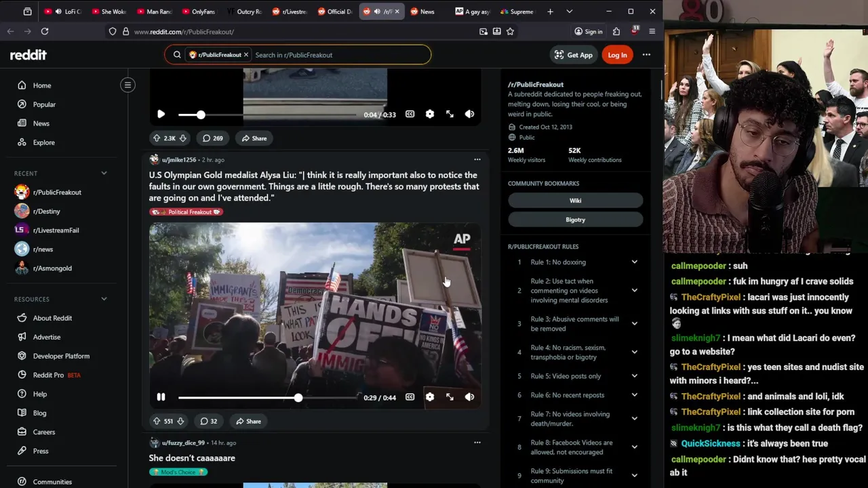Open the Wiki community bookmark
Image resolution: width=868 pixels, height=488 pixels.
575,201
